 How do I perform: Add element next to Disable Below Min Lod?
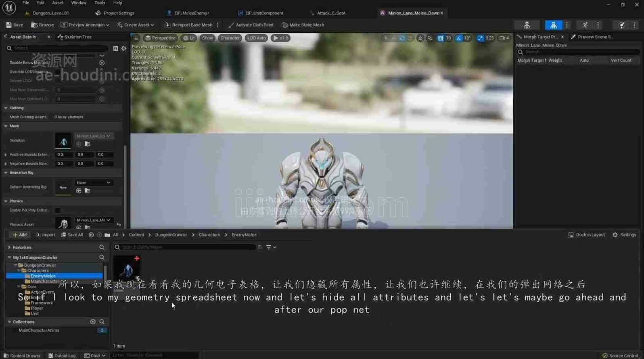[102, 63]
